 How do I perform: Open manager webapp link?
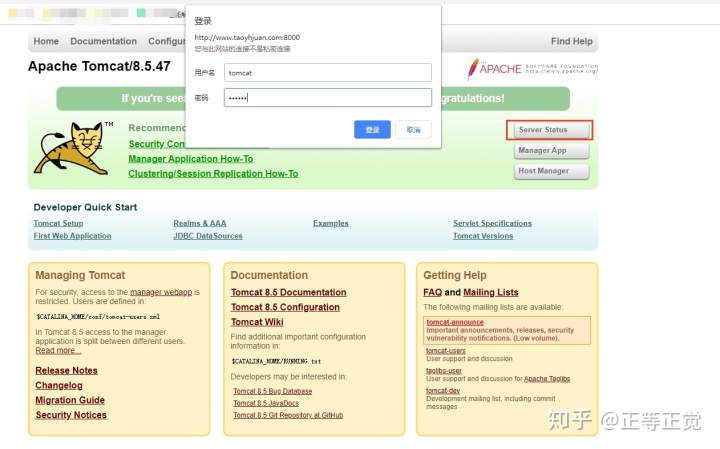[x=161, y=292]
